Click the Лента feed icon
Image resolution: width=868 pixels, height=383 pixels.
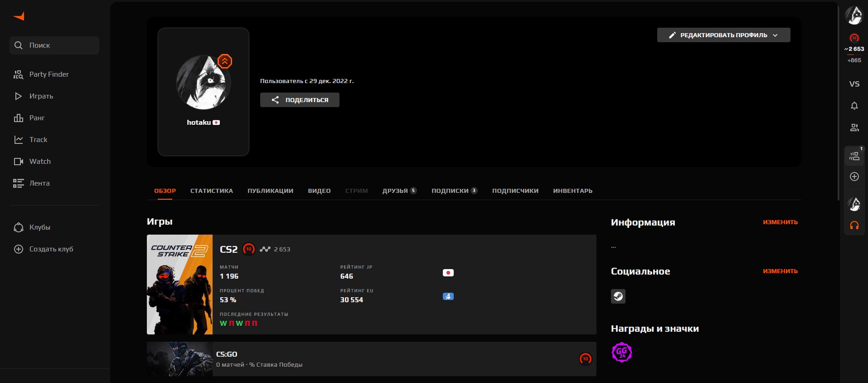pyautogui.click(x=19, y=183)
